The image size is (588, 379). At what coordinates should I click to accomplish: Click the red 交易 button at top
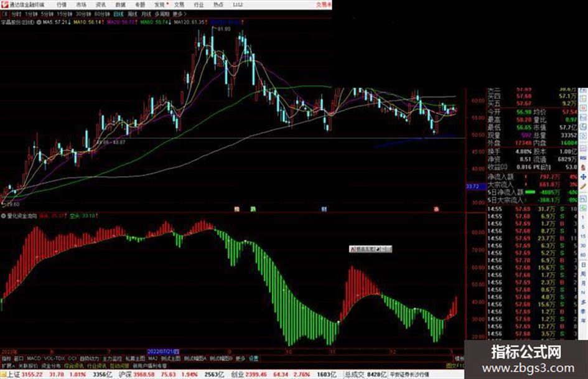click(324, 4)
